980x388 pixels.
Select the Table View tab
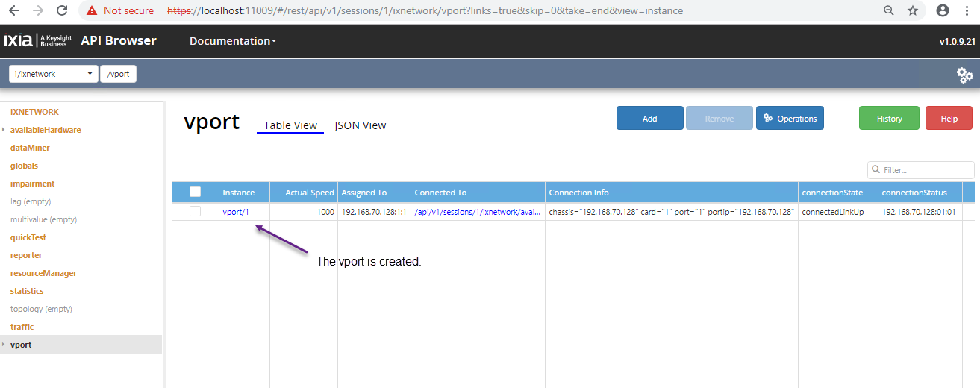(290, 125)
